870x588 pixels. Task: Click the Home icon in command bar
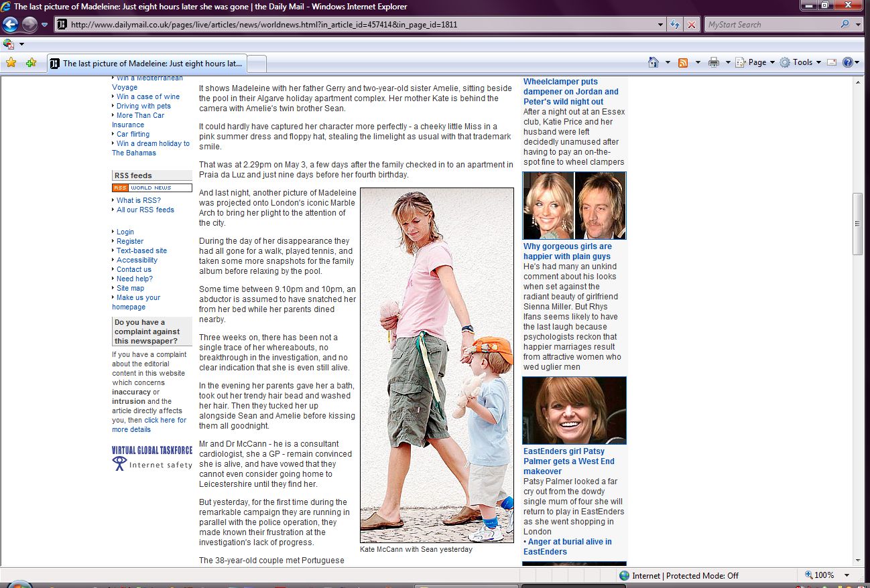654,62
